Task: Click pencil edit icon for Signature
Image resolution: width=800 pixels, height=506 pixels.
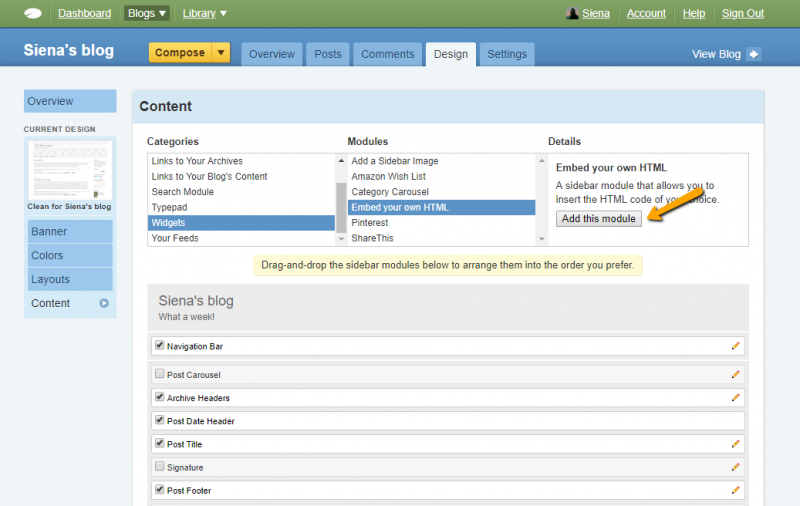Action: [x=736, y=467]
